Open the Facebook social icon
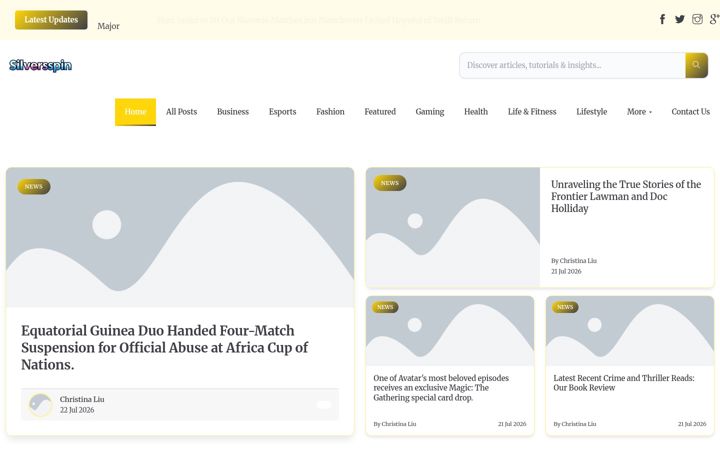This screenshot has width=720, height=450. 662,19
